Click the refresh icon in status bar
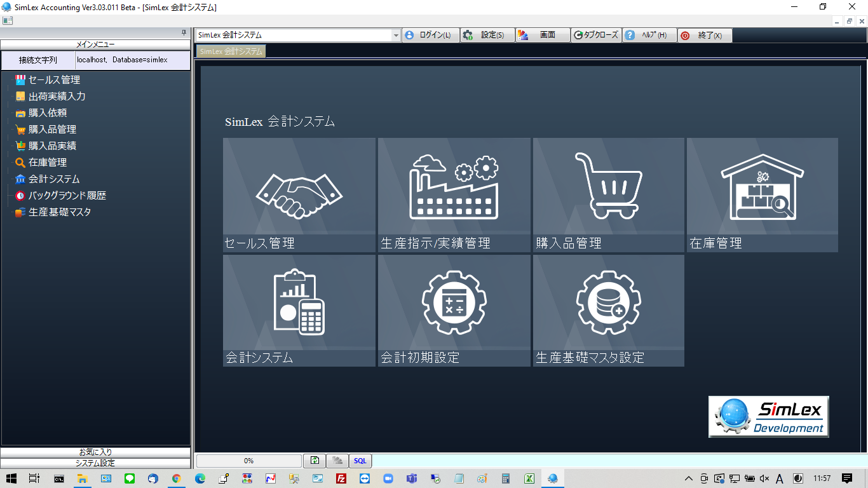The width and height of the screenshot is (868, 488). click(315, 461)
